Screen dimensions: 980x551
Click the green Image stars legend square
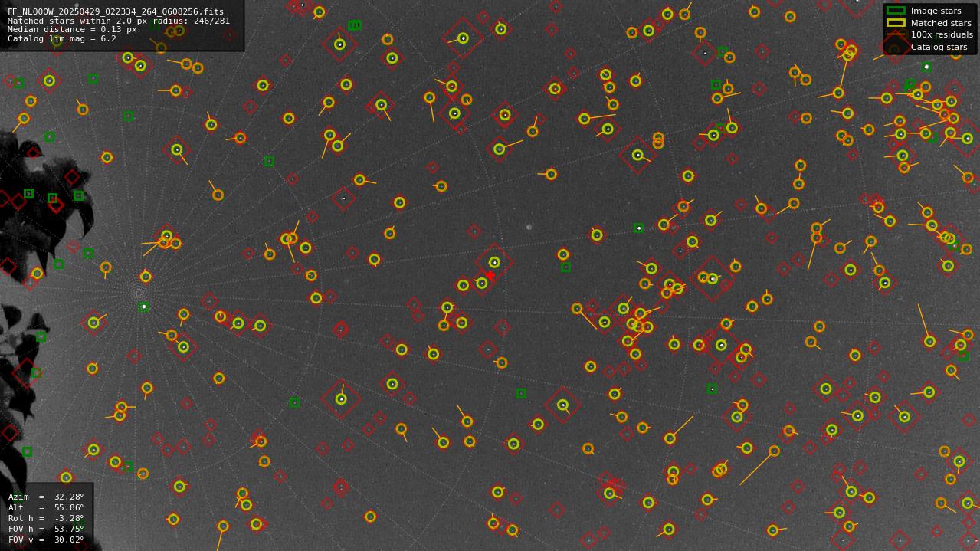pos(895,11)
